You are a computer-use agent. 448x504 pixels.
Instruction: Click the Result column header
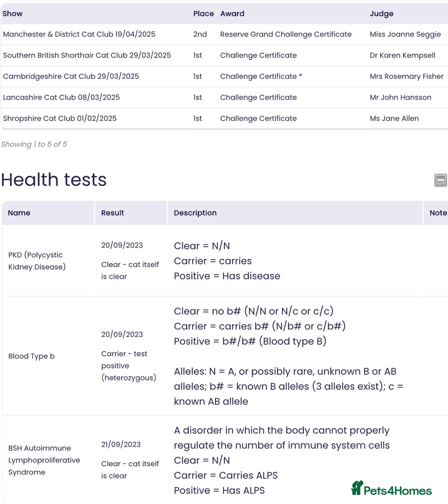pos(113,213)
